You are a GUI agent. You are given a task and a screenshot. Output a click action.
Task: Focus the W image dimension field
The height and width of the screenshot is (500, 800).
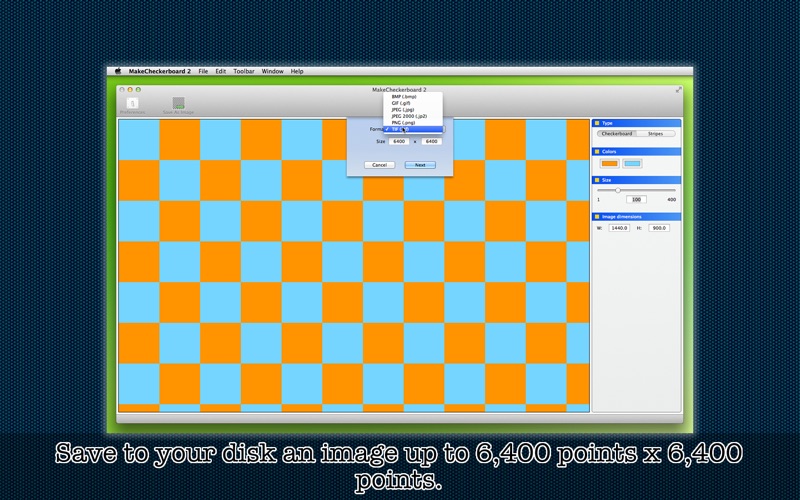619,228
